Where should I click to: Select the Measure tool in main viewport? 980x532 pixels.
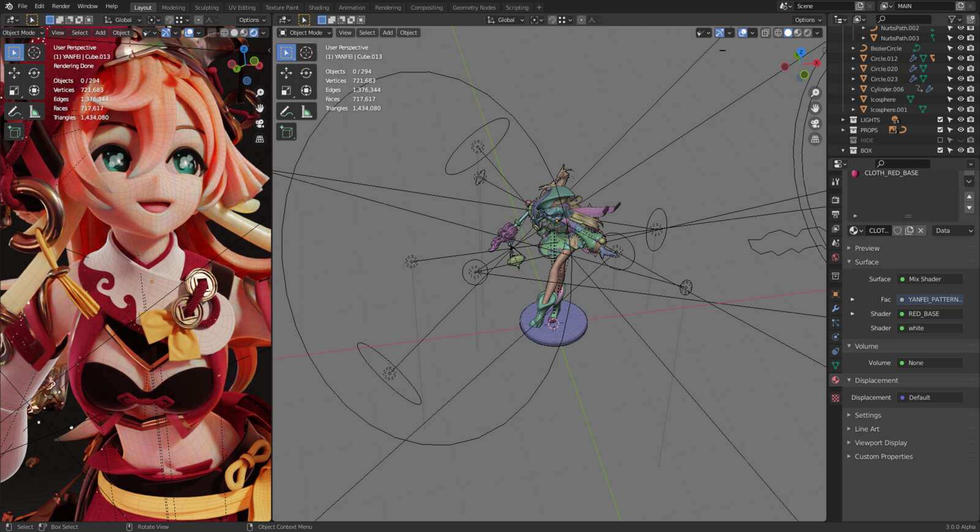tap(306, 112)
